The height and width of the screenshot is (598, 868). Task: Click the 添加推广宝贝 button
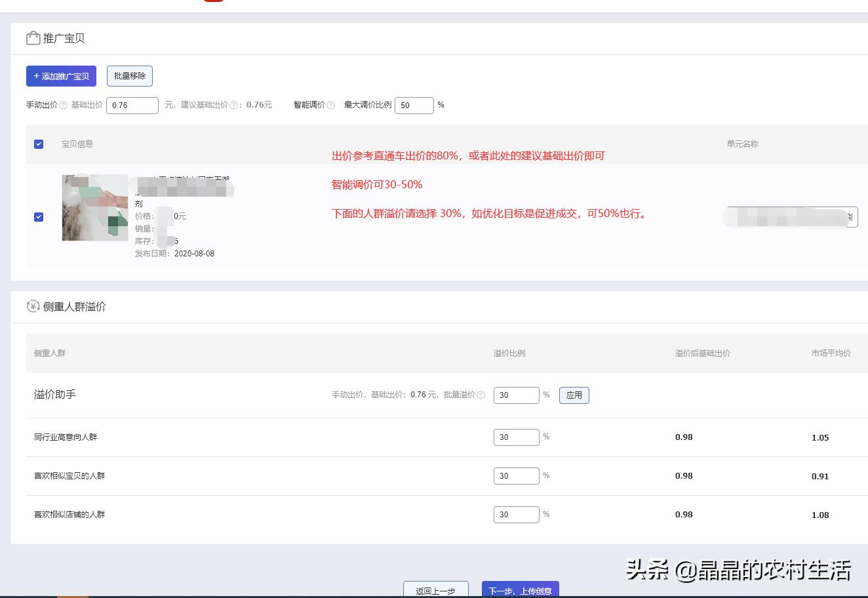60,76
